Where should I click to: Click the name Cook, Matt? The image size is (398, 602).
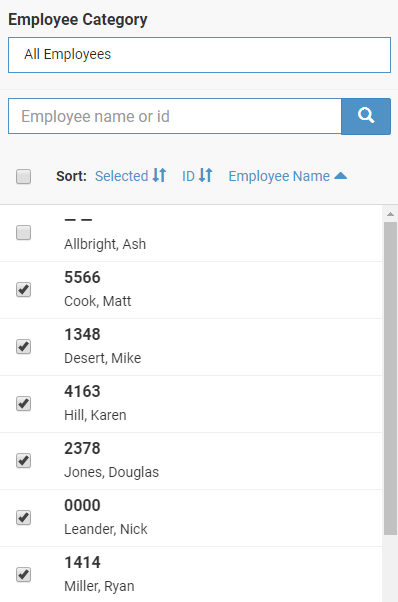click(x=97, y=301)
